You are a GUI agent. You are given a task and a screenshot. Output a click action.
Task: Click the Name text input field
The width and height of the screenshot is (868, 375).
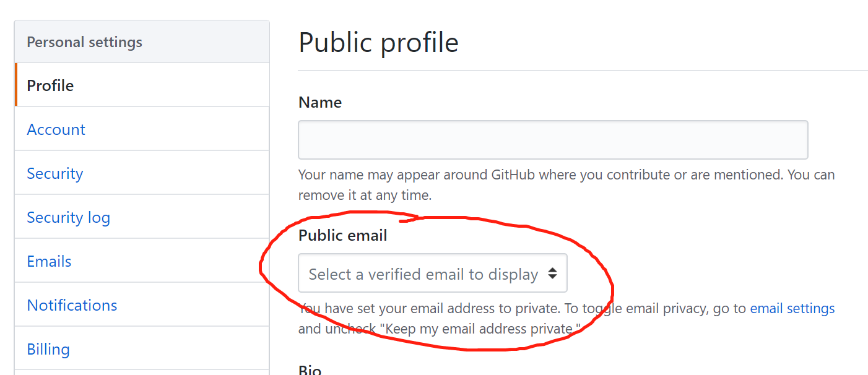553,140
